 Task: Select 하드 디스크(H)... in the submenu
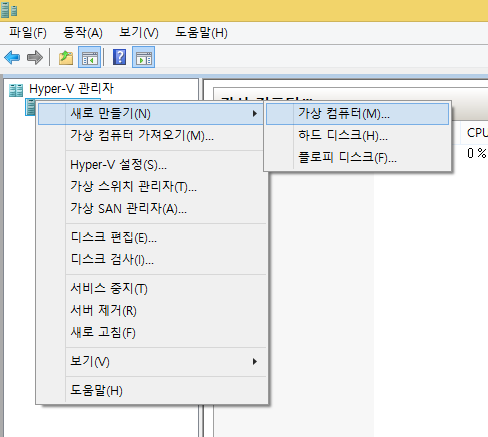pyautogui.click(x=357, y=136)
